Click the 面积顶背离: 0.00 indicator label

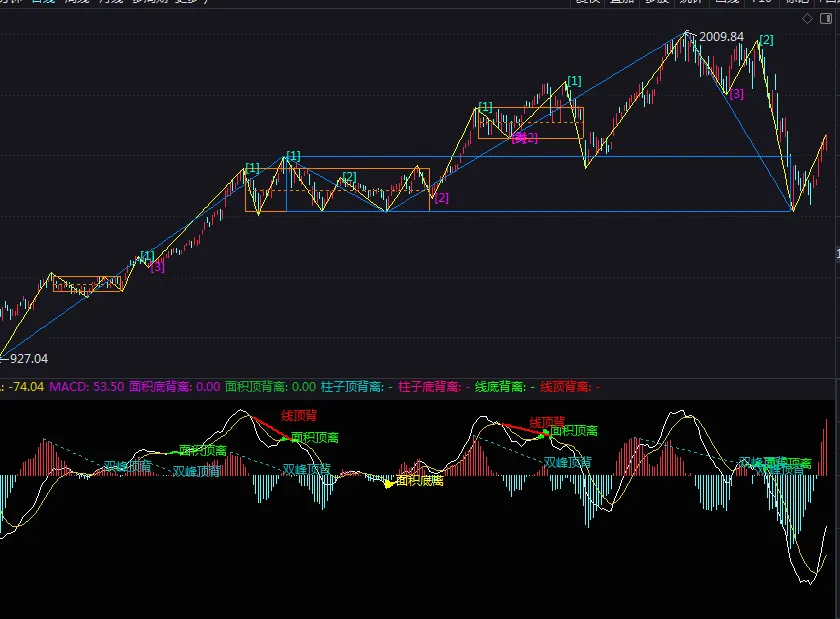coord(271,386)
